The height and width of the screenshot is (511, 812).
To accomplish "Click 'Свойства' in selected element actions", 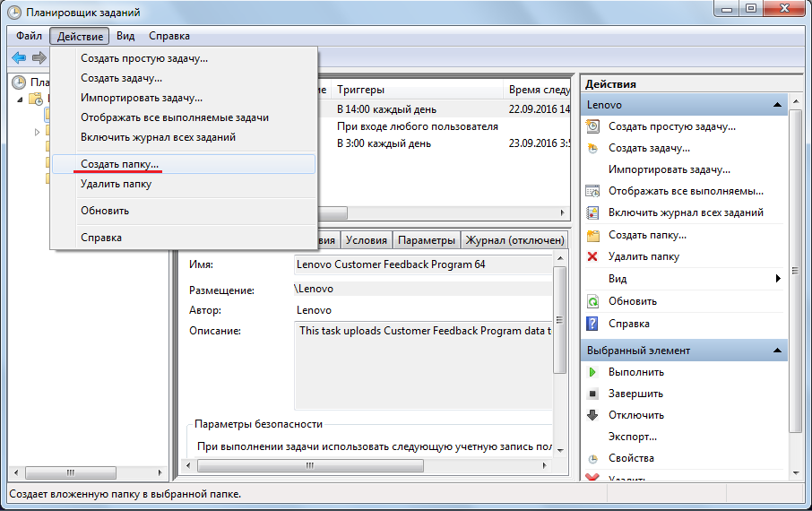I will pyautogui.click(x=631, y=457).
